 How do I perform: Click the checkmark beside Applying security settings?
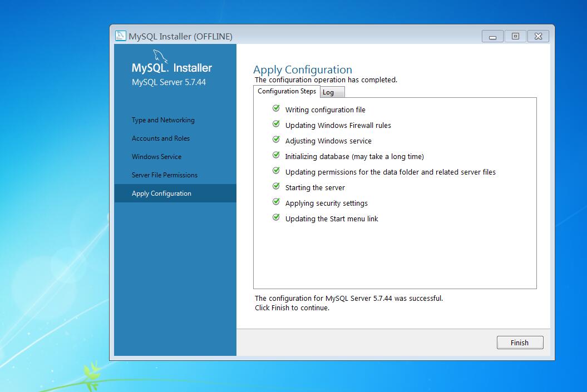tap(276, 202)
